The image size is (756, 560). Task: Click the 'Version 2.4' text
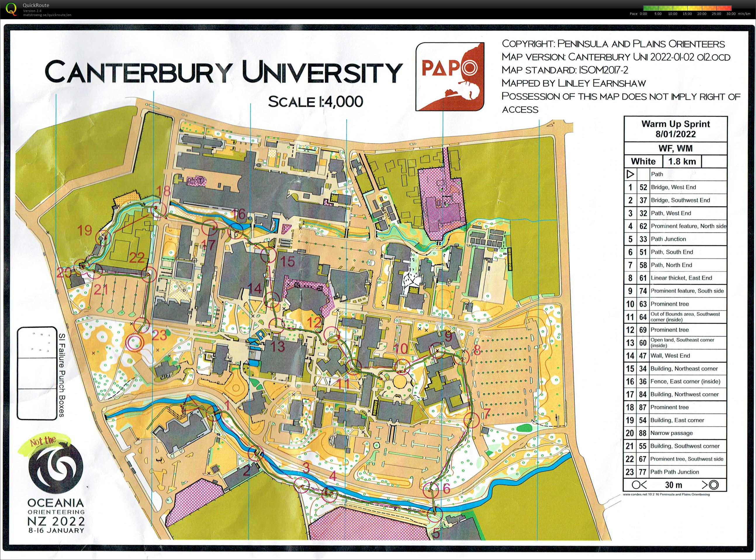pos(32,11)
